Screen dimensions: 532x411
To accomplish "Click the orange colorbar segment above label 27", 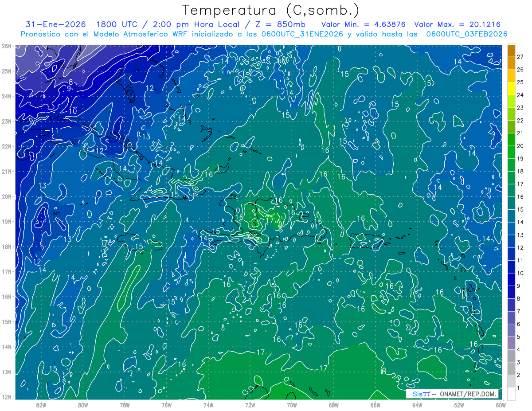I will click(x=512, y=50).
